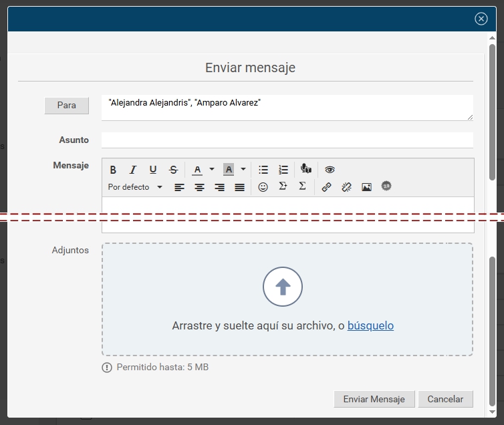The image size is (504, 425).
Task: Open the text color dropdown arrow
Action: coord(212,170)
